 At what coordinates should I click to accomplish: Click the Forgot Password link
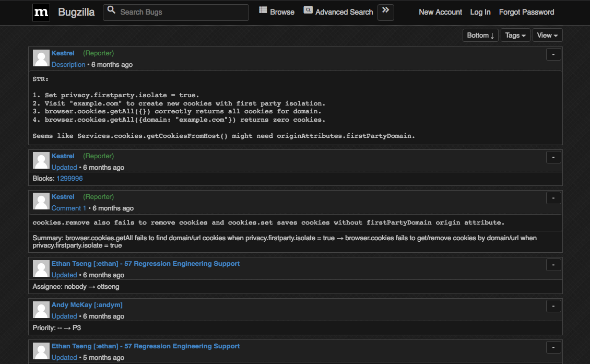pyautogui.click(x=526, y=12)
